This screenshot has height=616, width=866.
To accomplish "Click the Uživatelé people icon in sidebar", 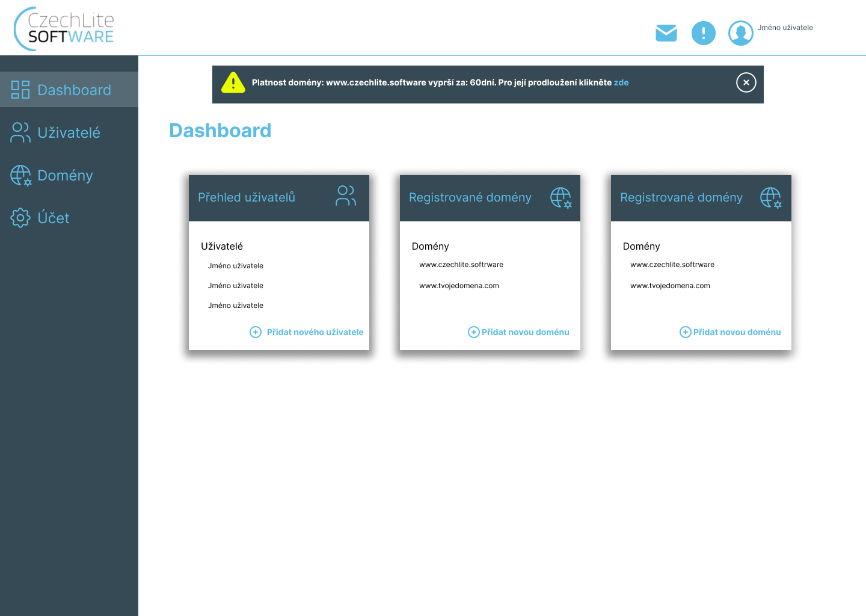I will pyautogui.click(x=20, y=132).
